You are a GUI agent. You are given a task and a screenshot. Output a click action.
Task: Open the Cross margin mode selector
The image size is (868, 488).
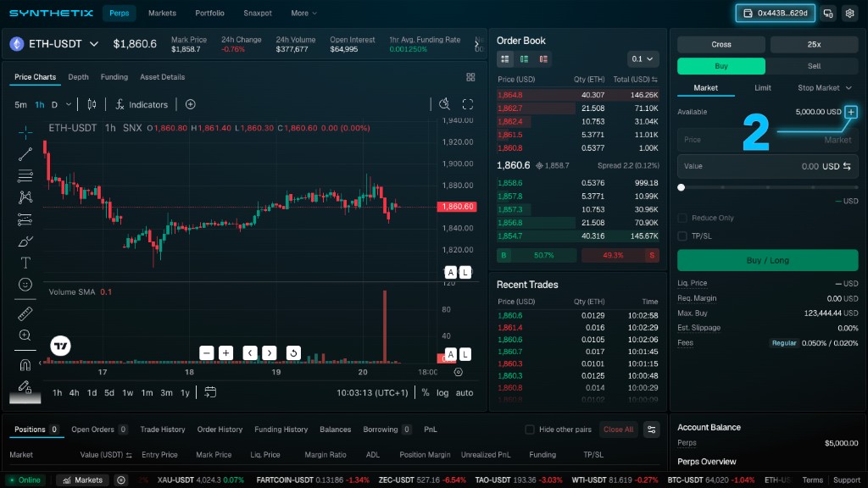[x=721, y=44]
